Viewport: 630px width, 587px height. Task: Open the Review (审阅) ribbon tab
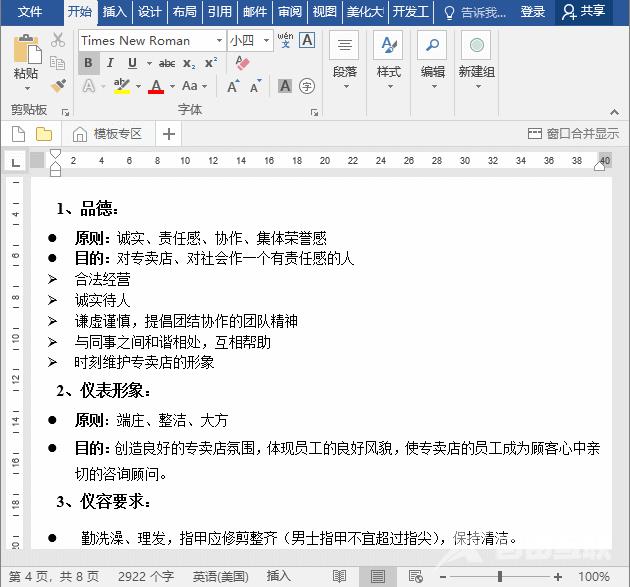tap(290, 12)
